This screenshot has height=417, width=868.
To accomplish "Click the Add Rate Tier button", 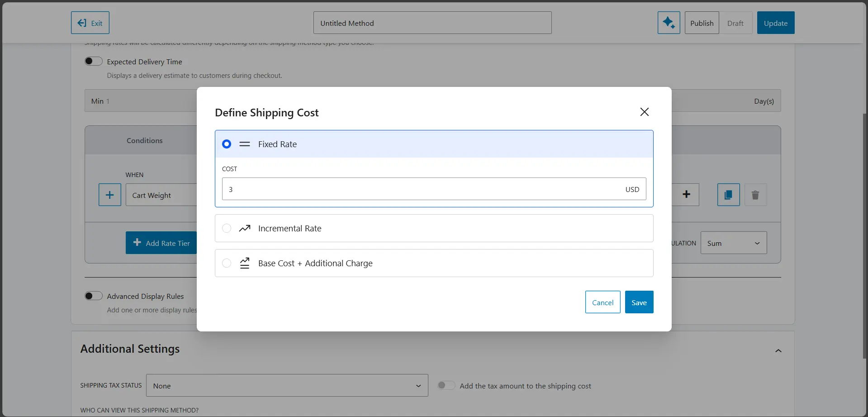I will click(161, 243).
